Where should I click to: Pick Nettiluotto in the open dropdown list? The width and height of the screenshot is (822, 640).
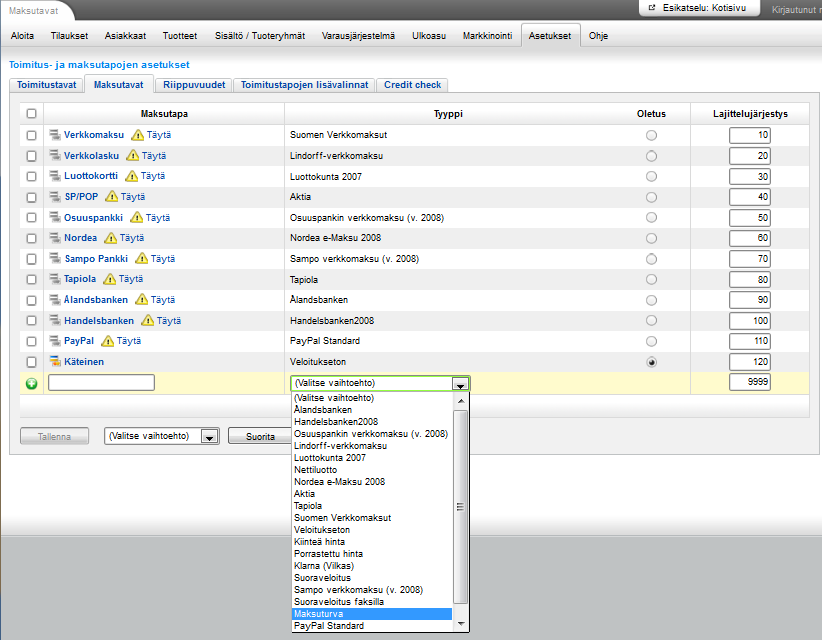click(x=372, y=470)
